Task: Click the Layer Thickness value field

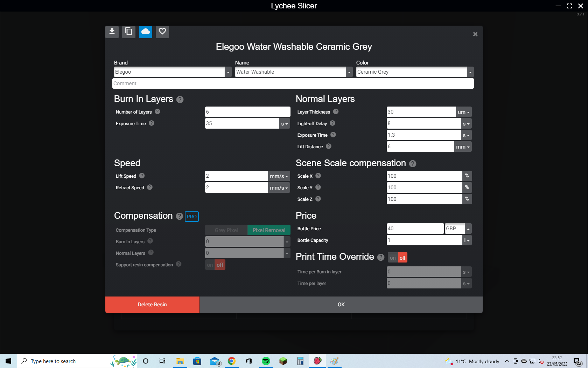Action: [421, 112]
